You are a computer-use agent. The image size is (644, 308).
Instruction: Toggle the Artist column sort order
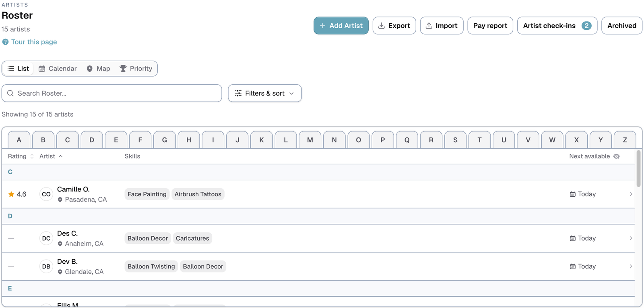coord(51,156)
